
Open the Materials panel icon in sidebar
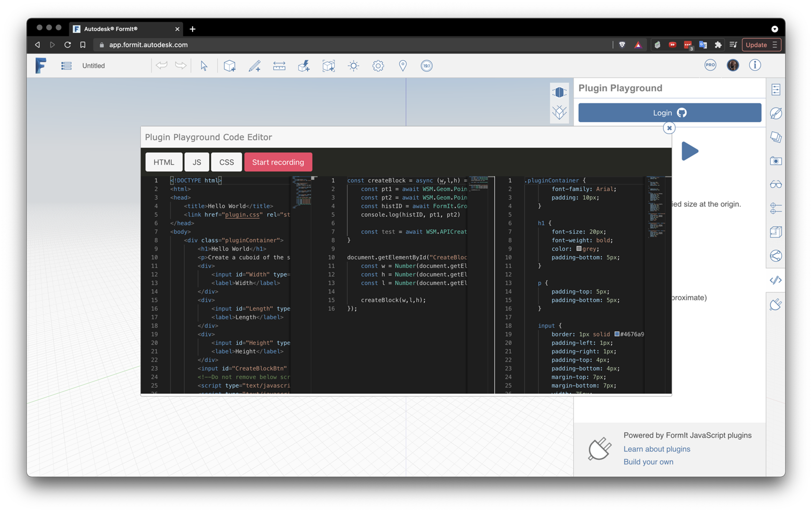point(775,113)
